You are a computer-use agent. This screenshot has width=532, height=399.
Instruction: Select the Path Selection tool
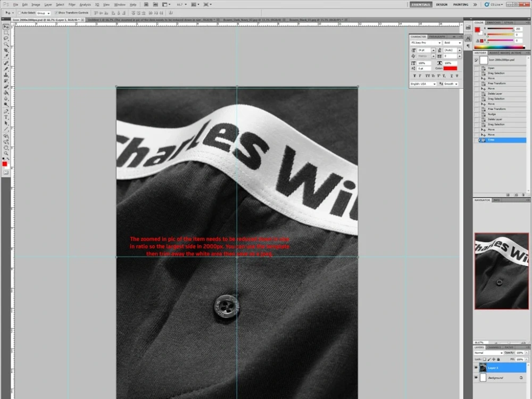tap(6, 123)
